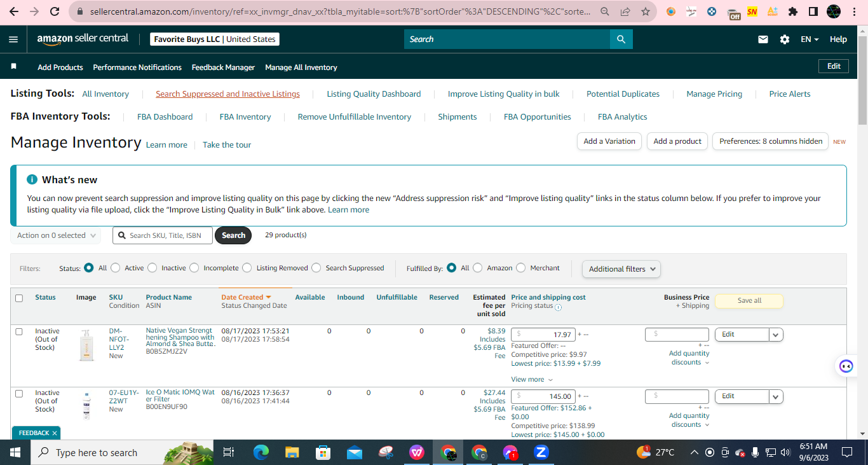Select Fulfilled By Amazon radio button
Viewport: 868px width, 465px height.
(x=478, y=268)
